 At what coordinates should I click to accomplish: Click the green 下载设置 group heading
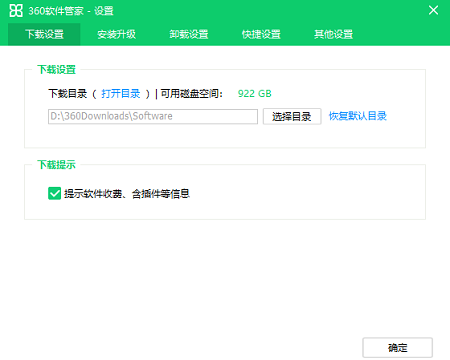point(57,70)
